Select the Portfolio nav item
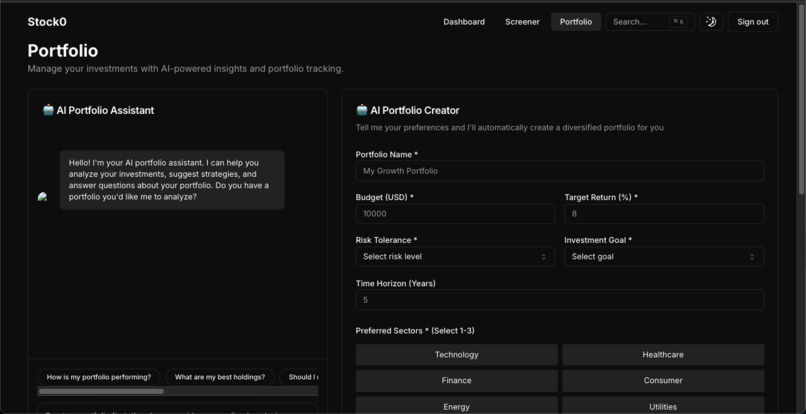This screenshot has width=806, height=414. click(576, 22)
